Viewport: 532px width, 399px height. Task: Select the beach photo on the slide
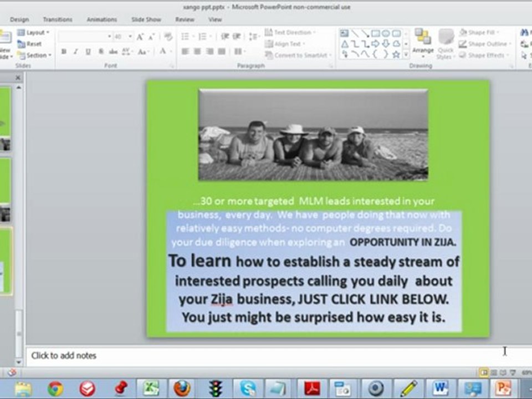[x=313, y=135]
